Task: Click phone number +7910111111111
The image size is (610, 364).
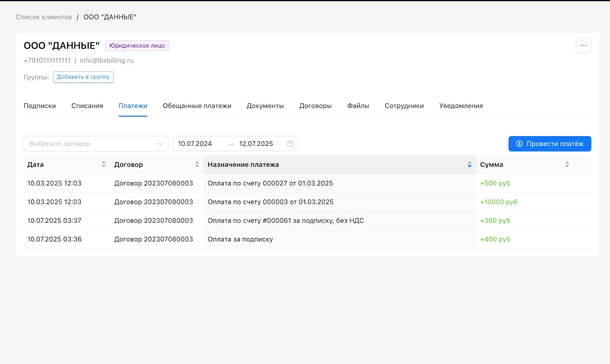Action: tap(47, 60)
